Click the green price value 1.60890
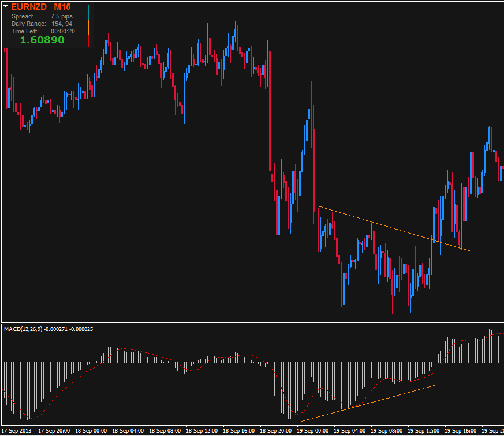Image resolution: width=504 pixels, height=436 pixels. 42,40
